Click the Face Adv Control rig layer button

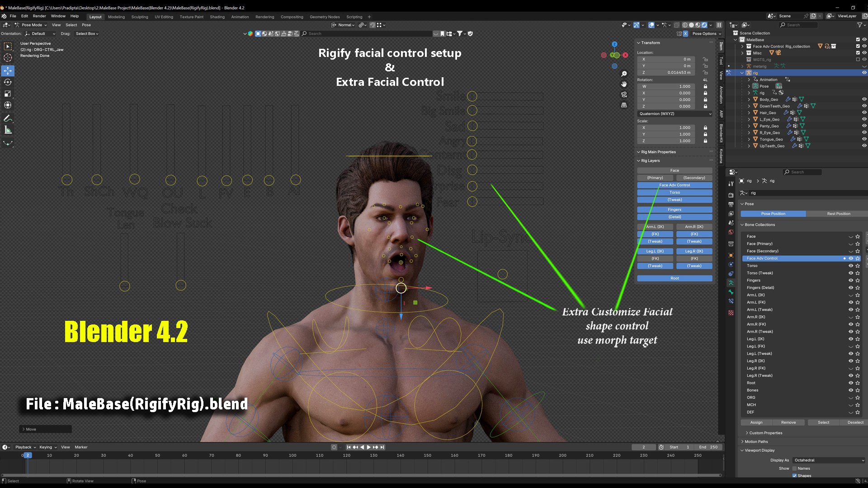(675, 185)
